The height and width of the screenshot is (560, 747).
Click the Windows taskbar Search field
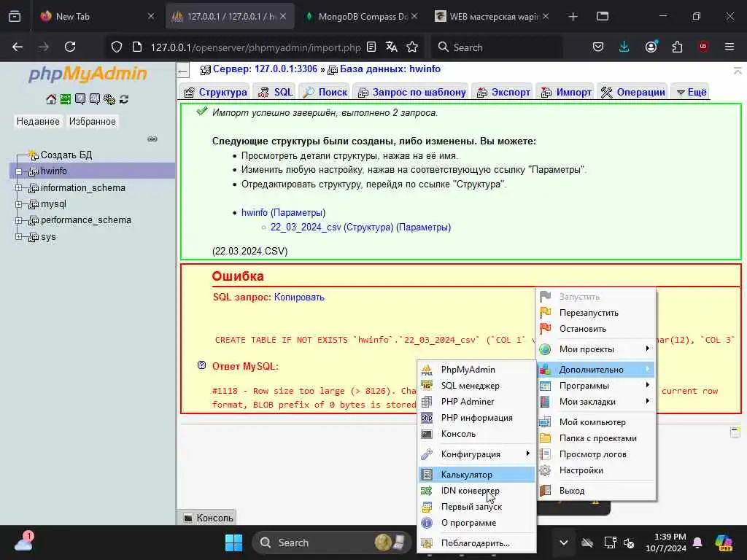[x=332, y=542]
